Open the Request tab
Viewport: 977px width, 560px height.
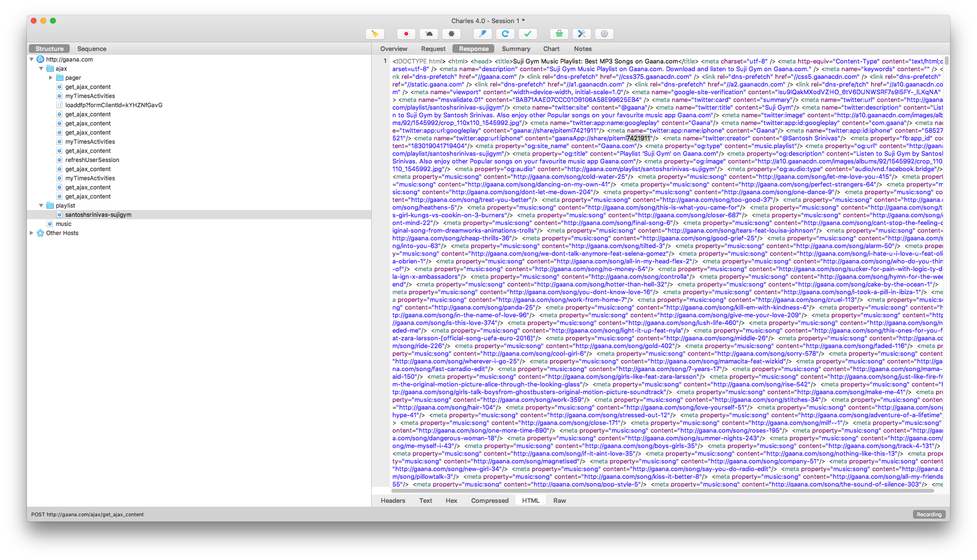433,49
